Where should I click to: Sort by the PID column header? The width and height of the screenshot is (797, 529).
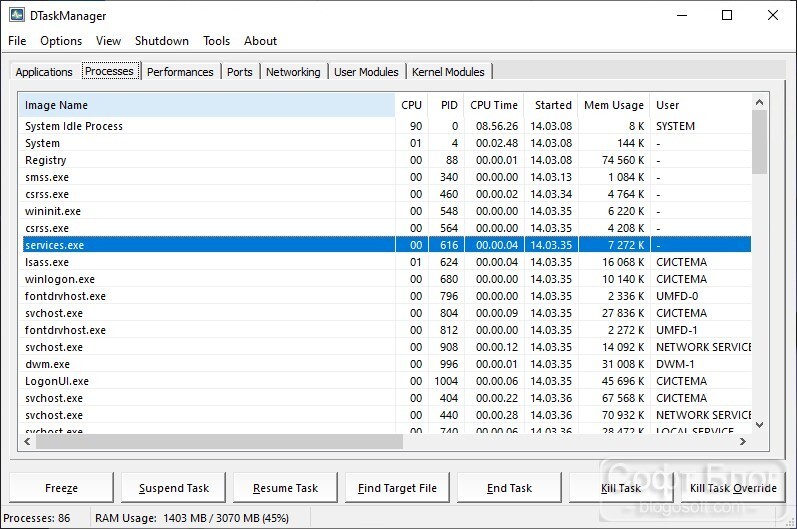pyautogui.click(x=446, y=105)
